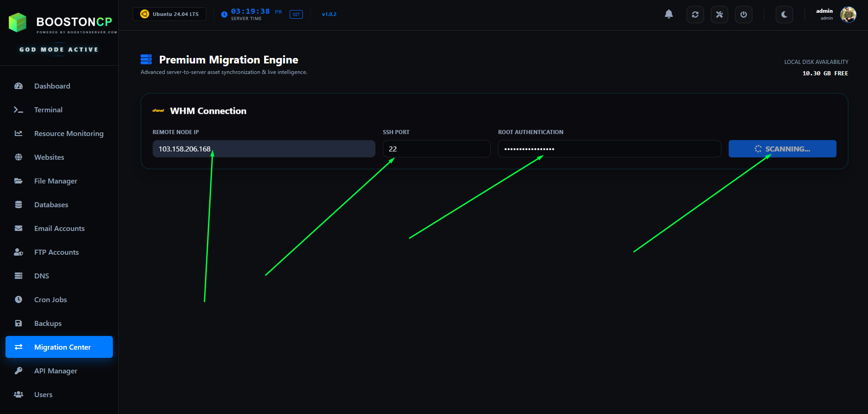The width and height of the screenshot is (868, 414).
Task: Click the SET server time button
Action: pyautogui.click(x=296, y=15)
